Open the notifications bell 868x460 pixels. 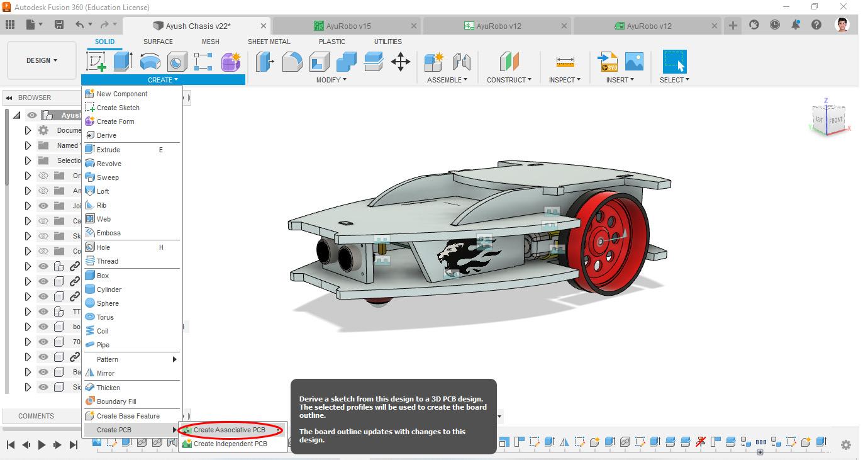pos(796,25)
